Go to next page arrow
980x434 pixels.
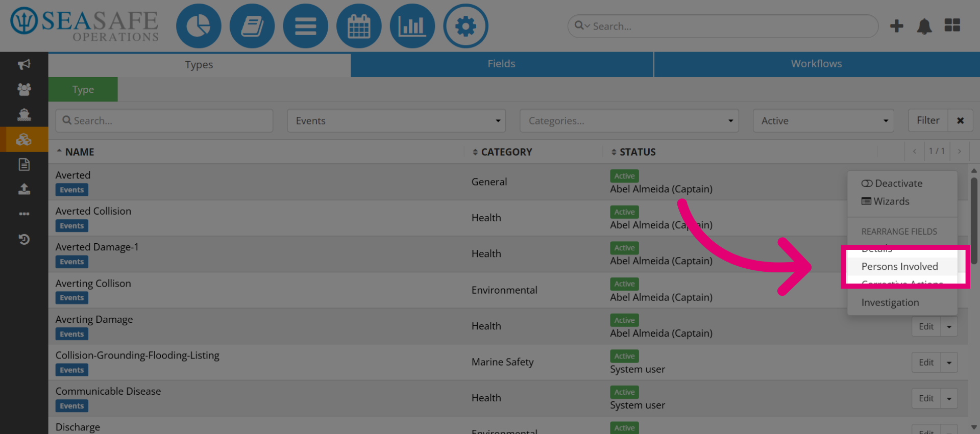(x=960, y=151)
